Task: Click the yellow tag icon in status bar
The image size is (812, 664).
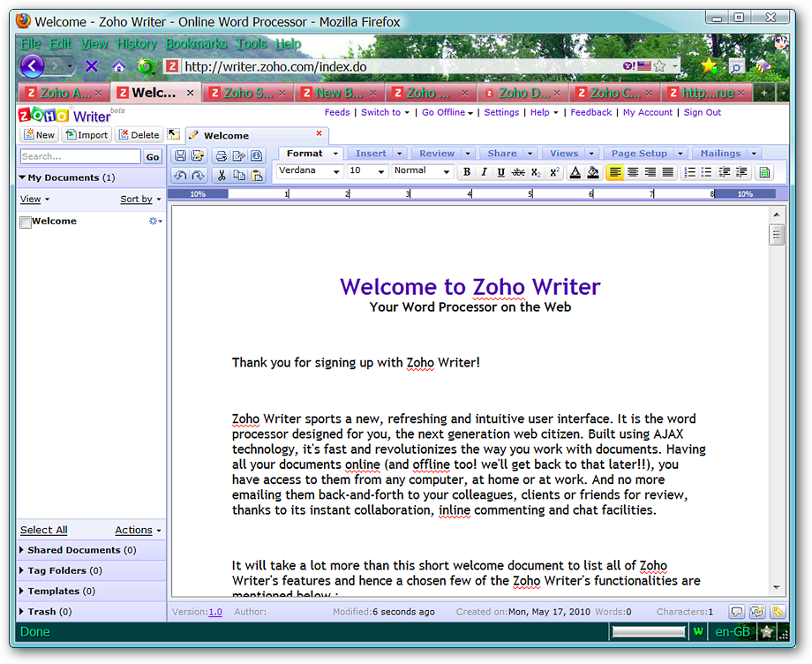Action: pyautogui.click(x=777, y=612)
